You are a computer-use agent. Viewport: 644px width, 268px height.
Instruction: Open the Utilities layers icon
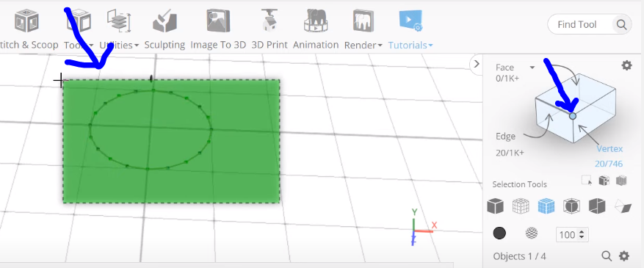point(119,21)
